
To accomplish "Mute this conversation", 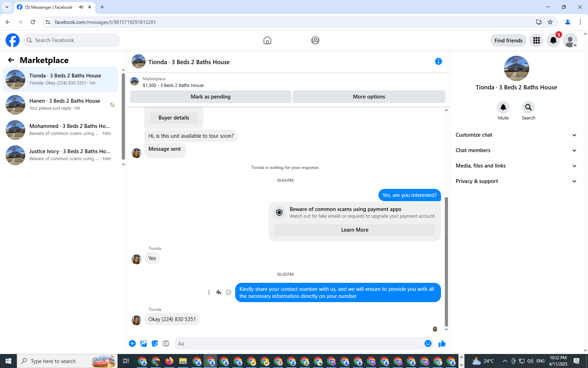I will coord(503,107).
